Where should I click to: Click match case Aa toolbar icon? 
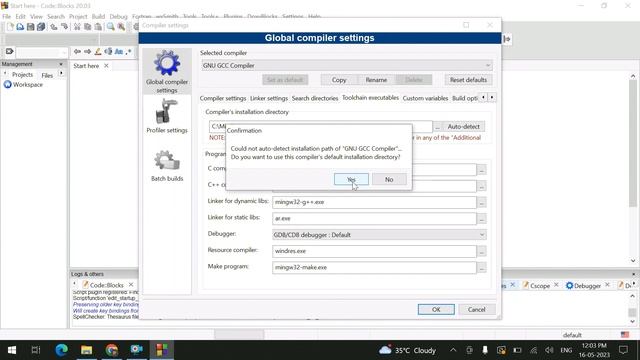[119, 52]
